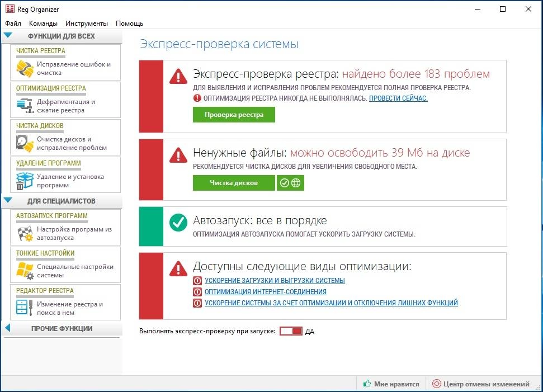Open the Файл menu
543x392 pixels.
point(13,23)
